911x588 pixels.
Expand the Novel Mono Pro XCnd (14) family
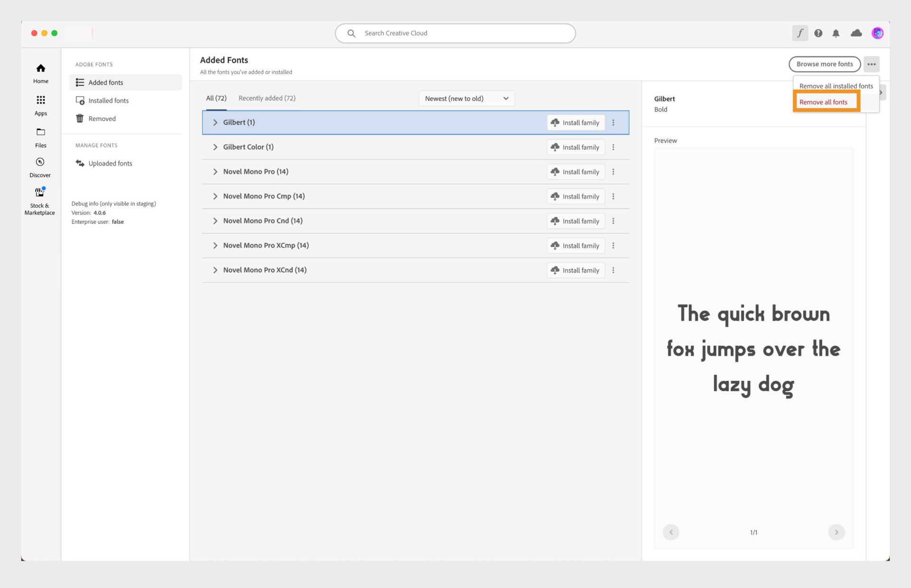pyautogui.click(x=215, y=270)
